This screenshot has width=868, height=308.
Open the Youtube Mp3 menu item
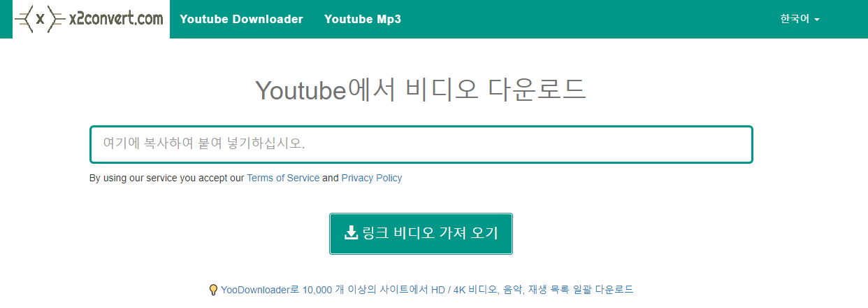[x=363, y=19]
